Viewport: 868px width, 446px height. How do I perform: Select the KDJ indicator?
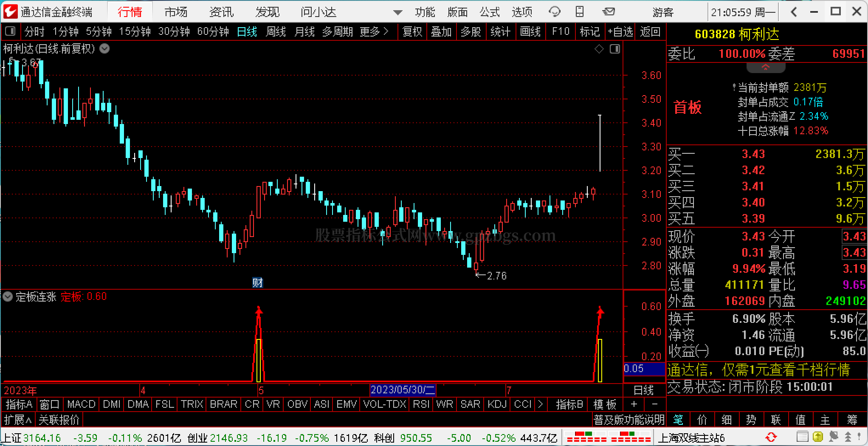coord(497,404)
